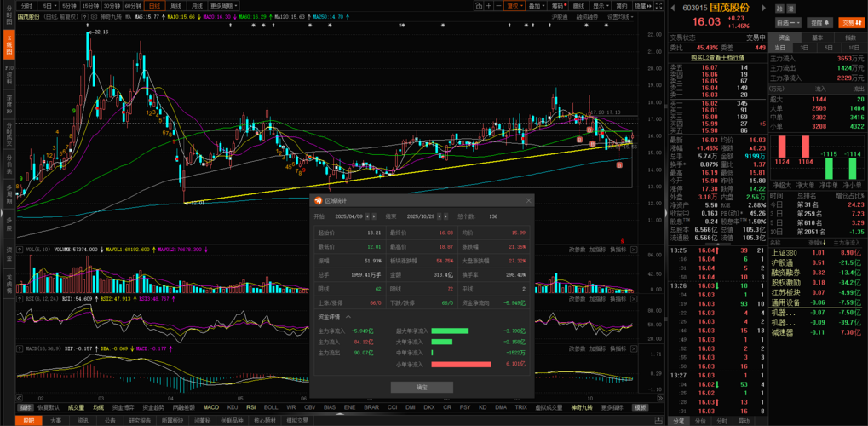868x426 pixels.
Task: Select the 画线 drawing tool
Action: [x=579, y=6]
